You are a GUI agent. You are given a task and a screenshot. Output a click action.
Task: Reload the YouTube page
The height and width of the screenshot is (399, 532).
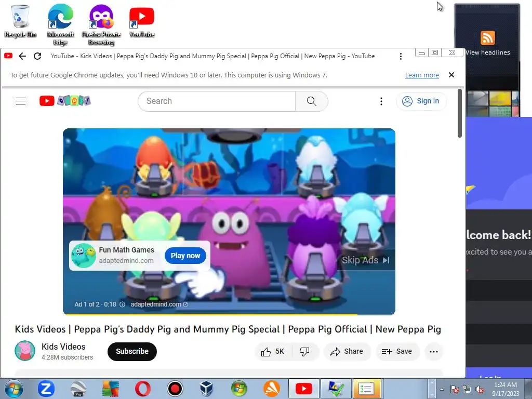[x=37, y=56]
